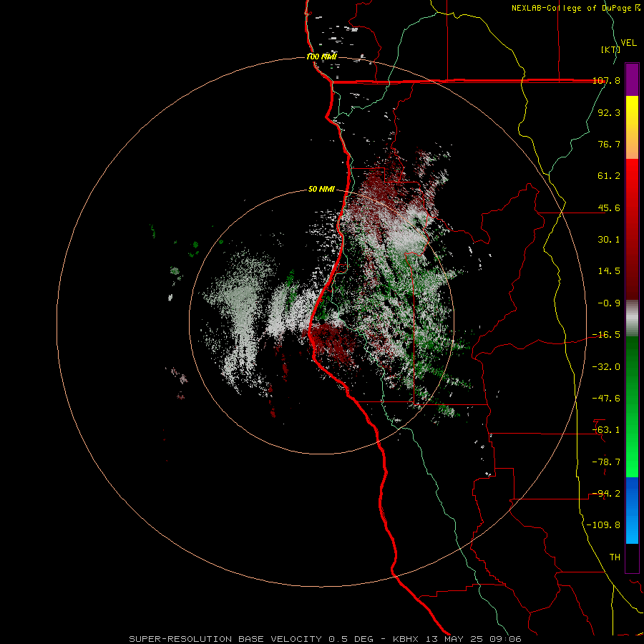The height and width of the screenshot is (644, 644).
Task: Select the -47.6 velocity scale value
Action: point(606,399)
